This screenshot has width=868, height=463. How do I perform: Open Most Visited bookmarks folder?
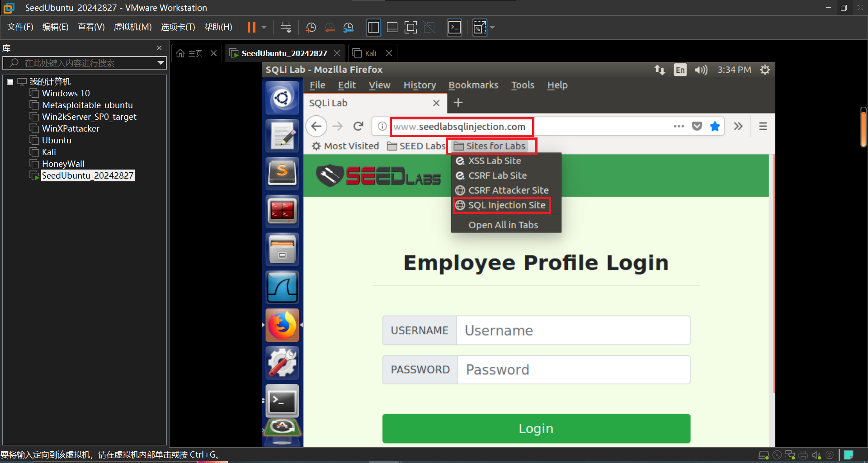345,146
